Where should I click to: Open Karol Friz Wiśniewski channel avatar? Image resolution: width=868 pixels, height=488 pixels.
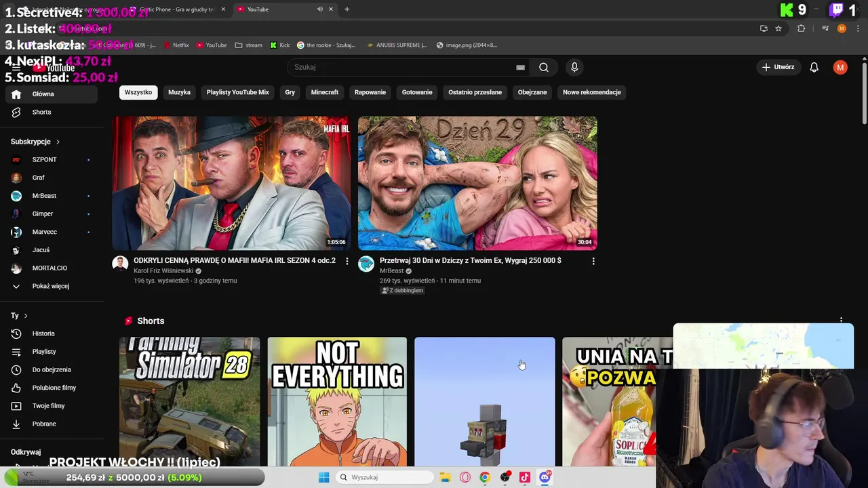click(120, 264)
